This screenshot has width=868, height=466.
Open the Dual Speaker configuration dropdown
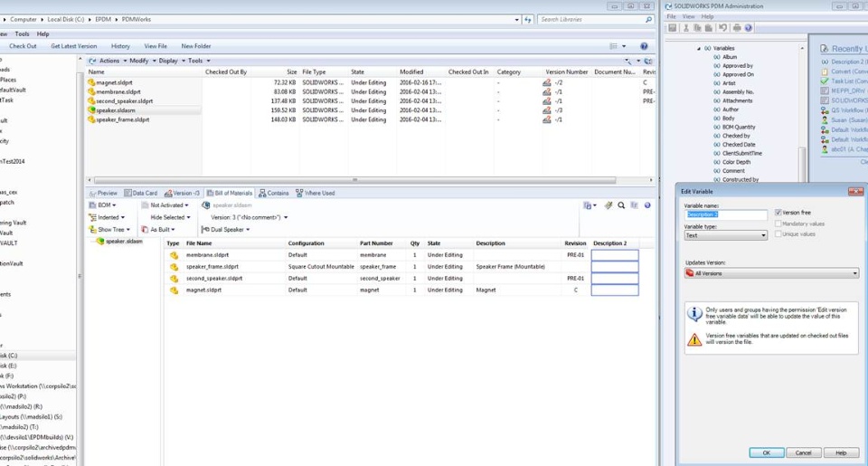coord(226,230)
